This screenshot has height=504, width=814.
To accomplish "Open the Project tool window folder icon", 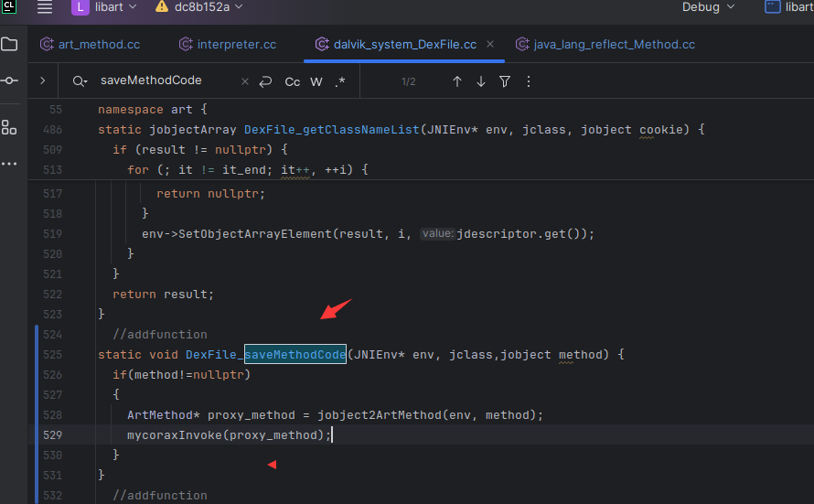I will click(9, 44).
